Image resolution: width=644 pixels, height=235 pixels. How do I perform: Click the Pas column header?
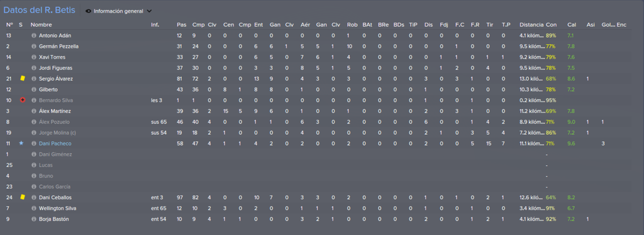[181, 25]
